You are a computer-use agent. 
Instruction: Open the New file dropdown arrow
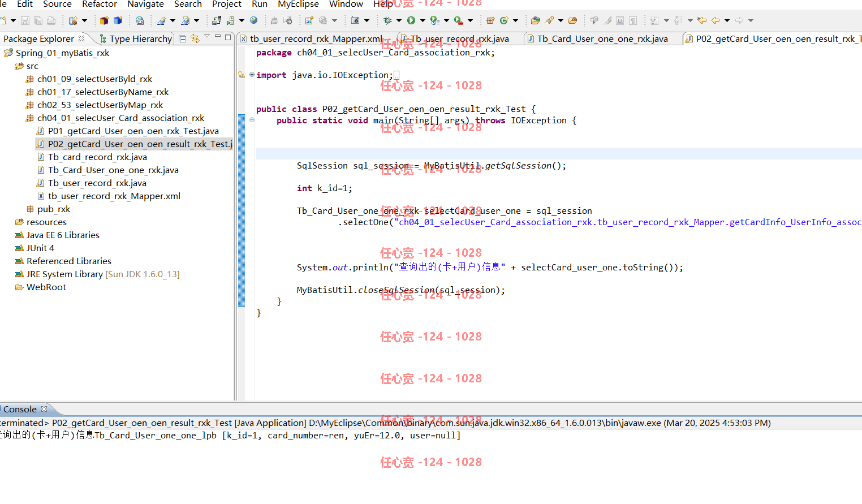(13, 21)
